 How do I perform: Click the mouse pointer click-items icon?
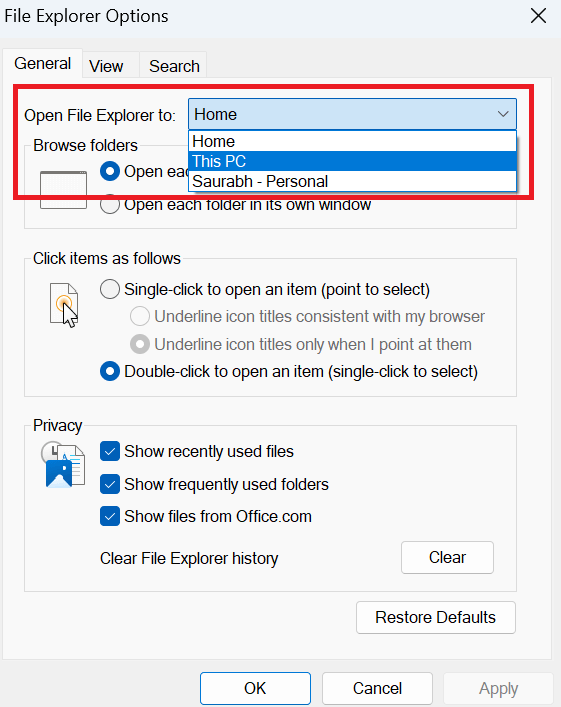pos(64,305)
